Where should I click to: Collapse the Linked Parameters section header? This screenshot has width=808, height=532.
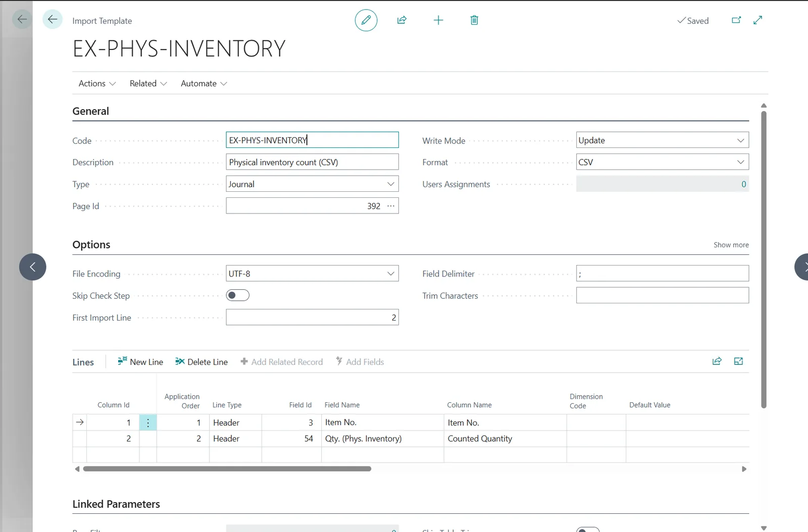116,504
